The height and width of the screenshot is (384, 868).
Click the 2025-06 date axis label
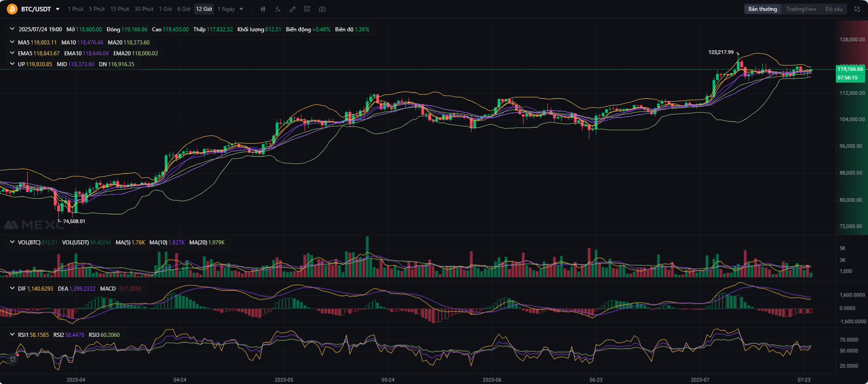(492, 379)
